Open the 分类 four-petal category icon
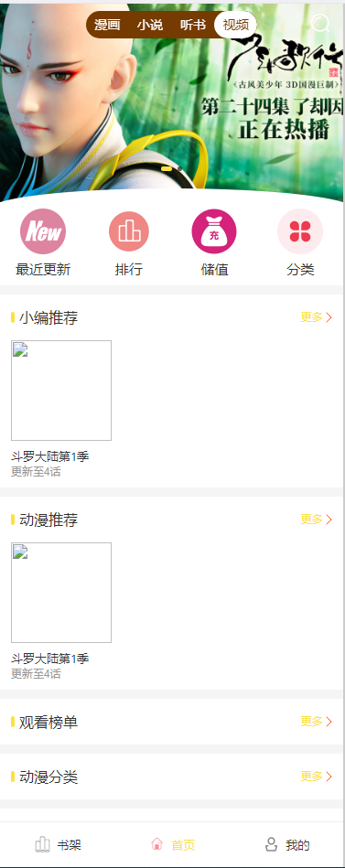 [300, 231]
